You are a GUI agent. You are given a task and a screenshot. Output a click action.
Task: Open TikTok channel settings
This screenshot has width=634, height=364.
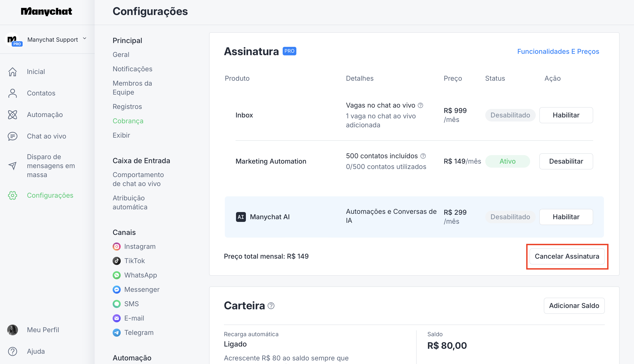tap(135, 261)
